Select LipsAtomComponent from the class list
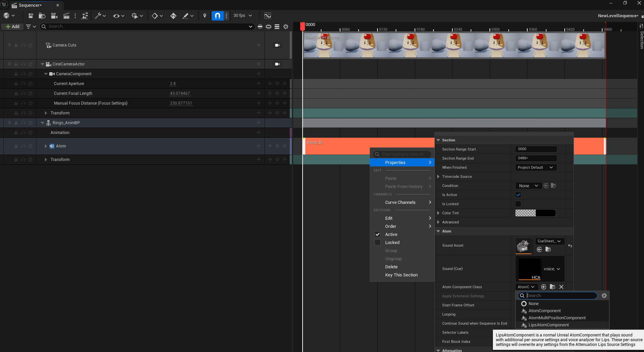Screen dimensions: 644x352 tap(549, 325)
